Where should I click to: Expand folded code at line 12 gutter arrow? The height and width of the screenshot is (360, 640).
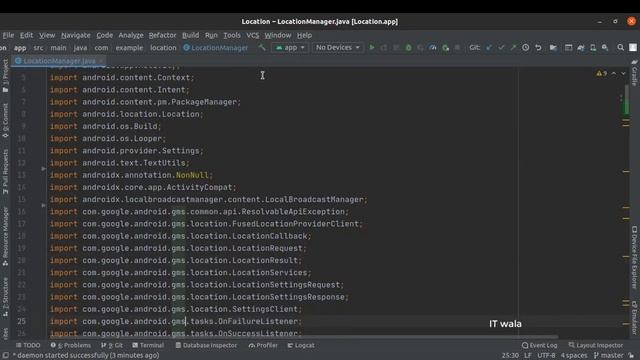tap(43, 169)
